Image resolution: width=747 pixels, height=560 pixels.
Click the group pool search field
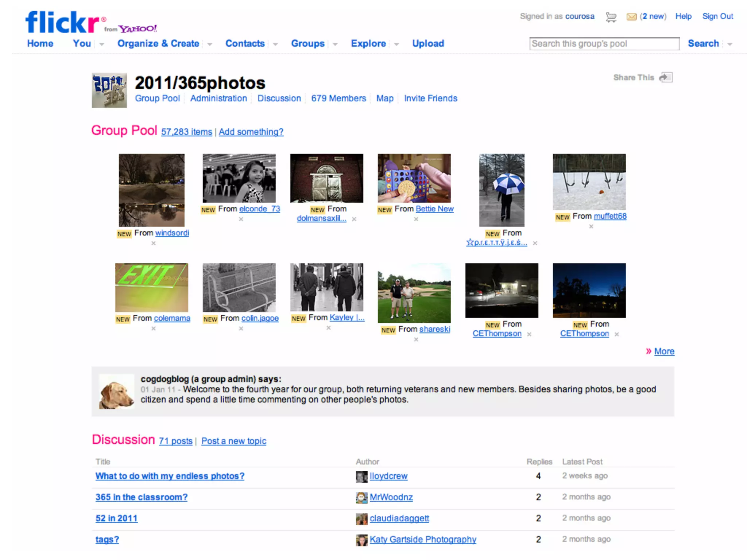point(604,44)
